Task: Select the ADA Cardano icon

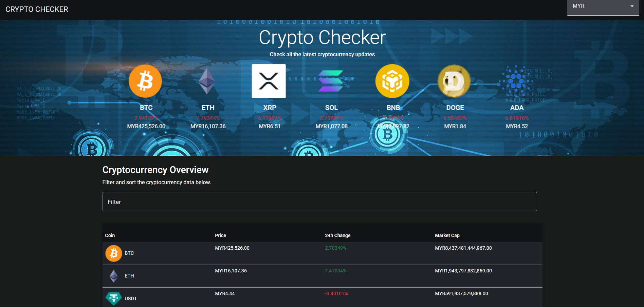Action: (517, 81)
